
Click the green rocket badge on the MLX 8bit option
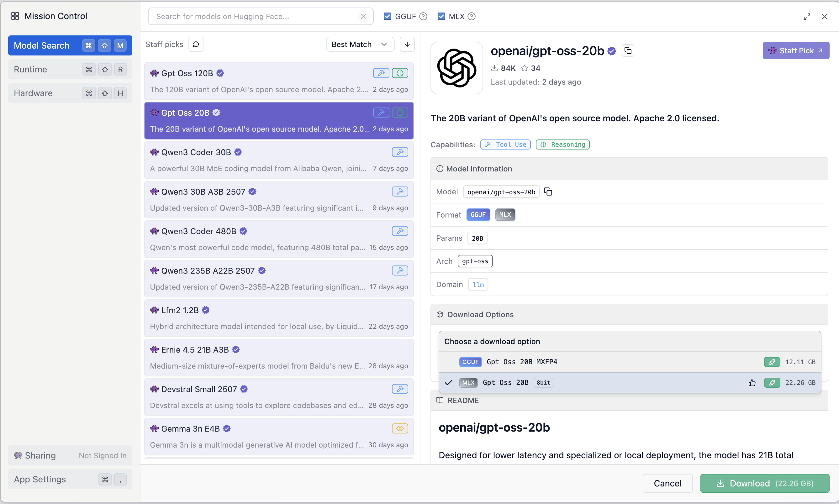tap(772, 382)
